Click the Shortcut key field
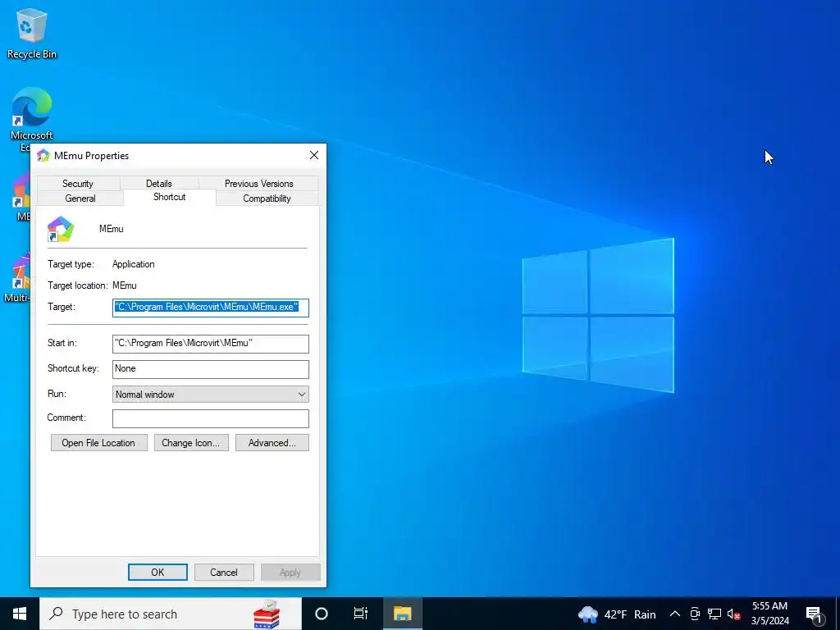The image size is (840, 630). pos(211,369)
